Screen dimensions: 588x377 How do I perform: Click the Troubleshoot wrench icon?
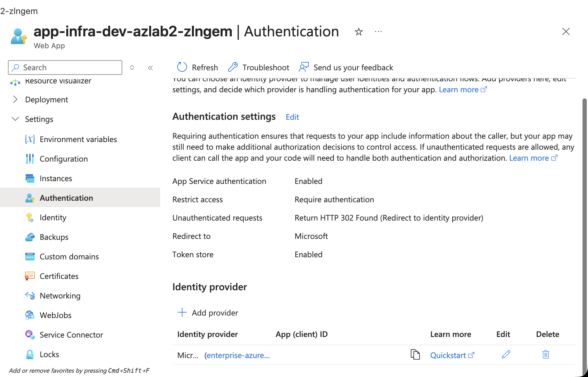click(233, 67)
